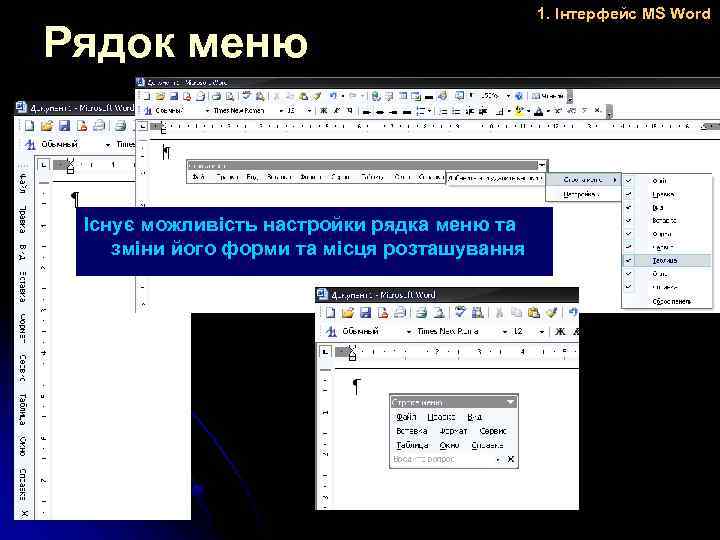Image resolution: width=720 pixels, height=540 pixels.
Task: Close floating menu via X in bottom window
Action: [511, 459]
